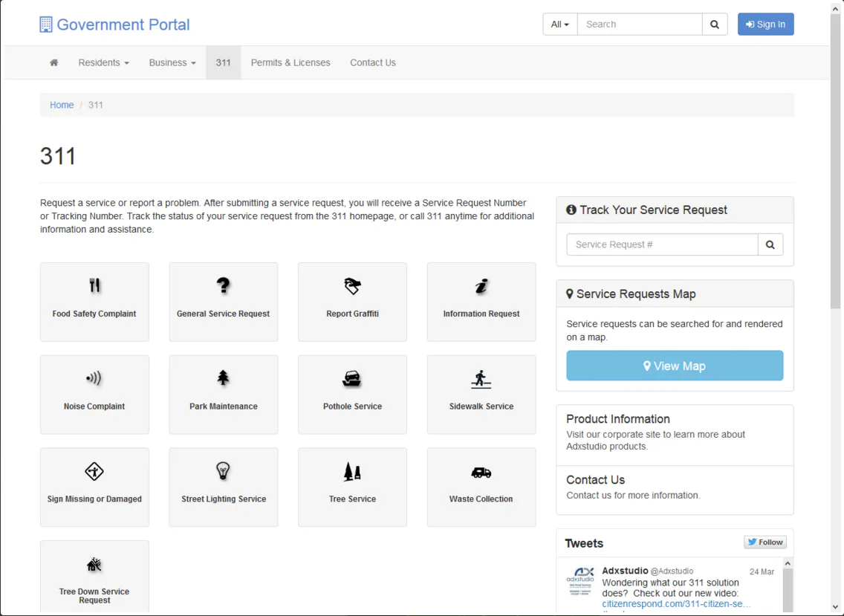
Task: Click the Government Portal title link
Action: pyautogui.click(x=123, y=25)
